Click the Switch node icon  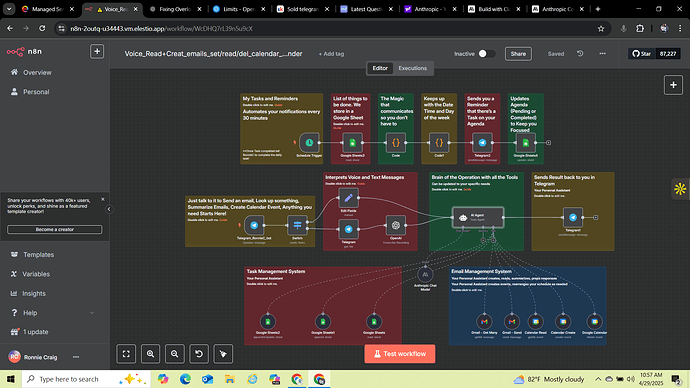[x=297, y=225]
